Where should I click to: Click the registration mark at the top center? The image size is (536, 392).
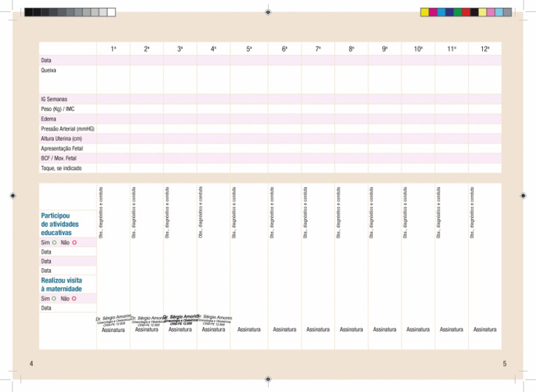click(268, 13)
